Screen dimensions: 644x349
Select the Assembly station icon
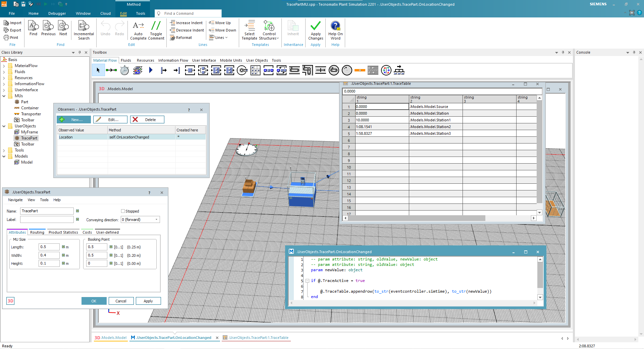point(216,70)
